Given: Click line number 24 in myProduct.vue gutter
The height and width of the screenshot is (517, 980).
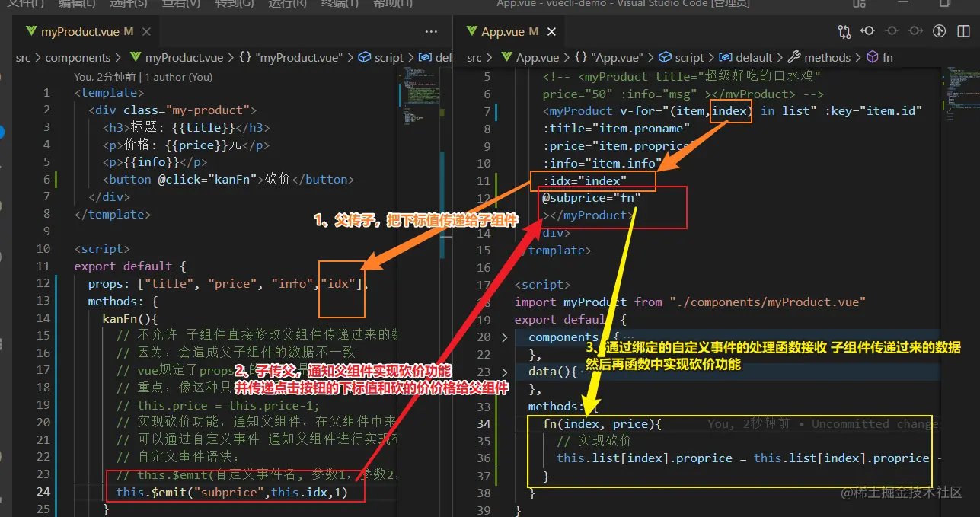Looking at the screenshot, I should (43, 493).
